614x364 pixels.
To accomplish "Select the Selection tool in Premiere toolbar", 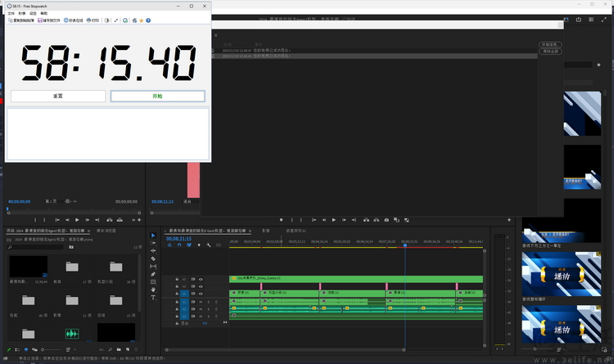I will 153,236.
